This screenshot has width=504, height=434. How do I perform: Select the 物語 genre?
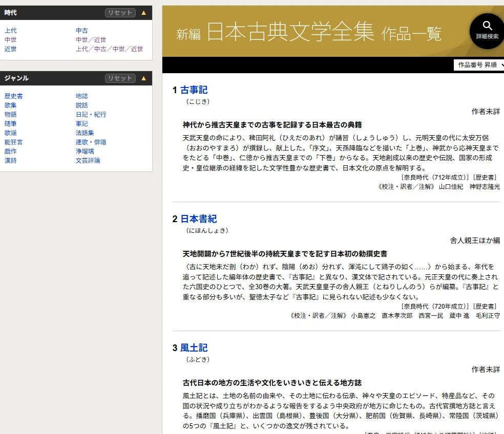pos(11,114)
